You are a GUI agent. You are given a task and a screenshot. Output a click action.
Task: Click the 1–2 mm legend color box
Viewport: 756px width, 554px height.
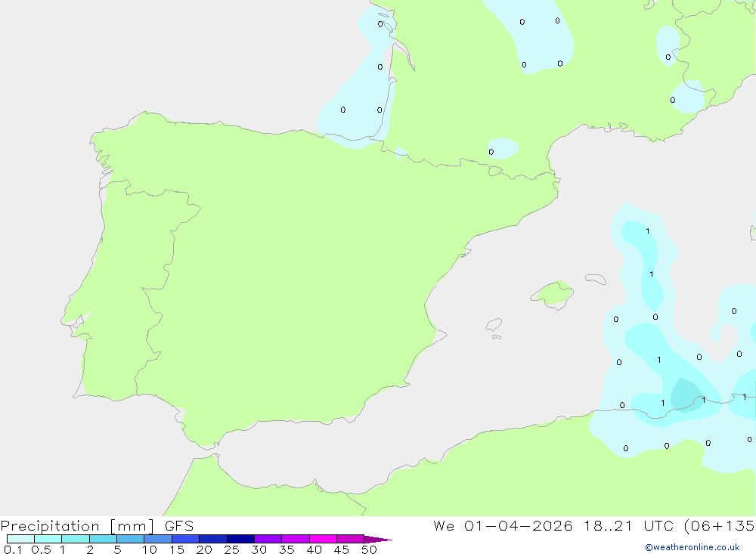[x=76, y=539]
